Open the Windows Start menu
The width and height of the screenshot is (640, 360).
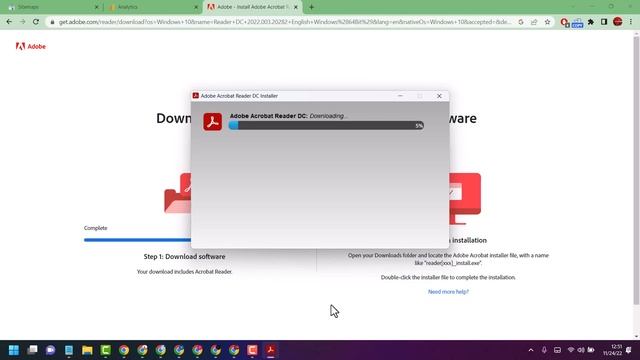coord(14,350)
